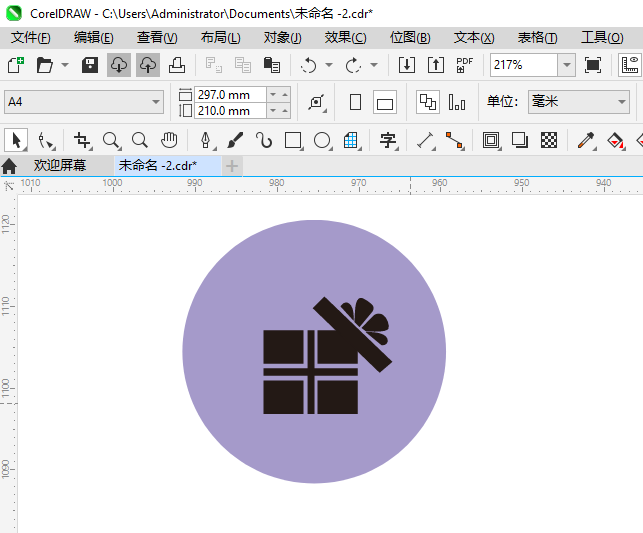
Task: Select the Connector tool
Action: pyautogui.click(x=454, y=141)
